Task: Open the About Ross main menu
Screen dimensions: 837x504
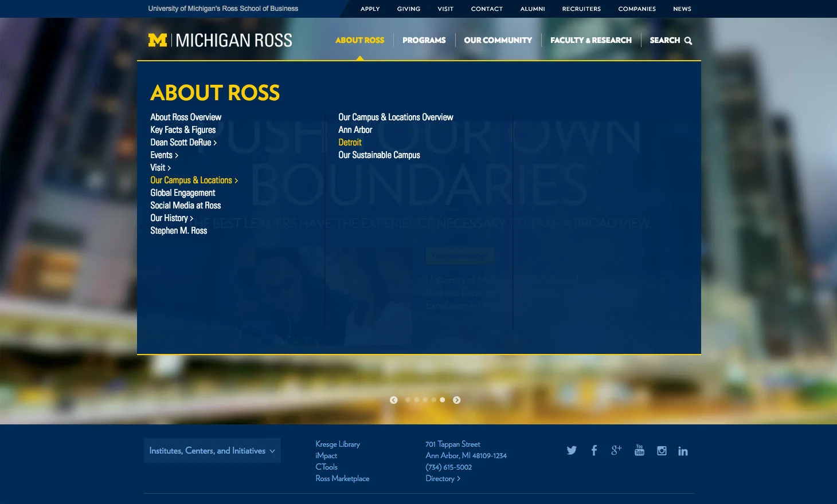Action: [x=359, y=40]
